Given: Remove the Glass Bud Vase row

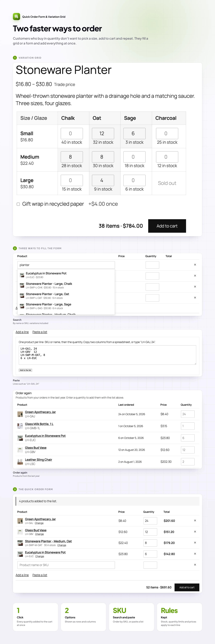Looking at the screenshot, I should click(x=195, y=531).
